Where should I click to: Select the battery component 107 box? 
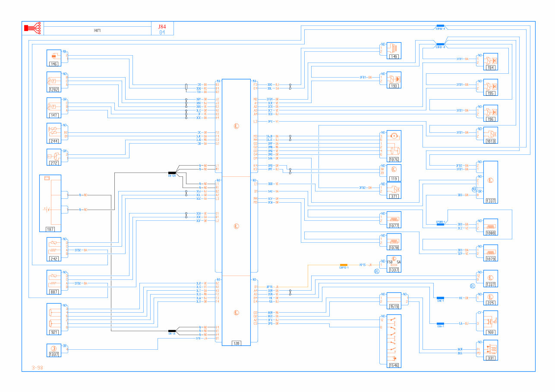point(50,203)
